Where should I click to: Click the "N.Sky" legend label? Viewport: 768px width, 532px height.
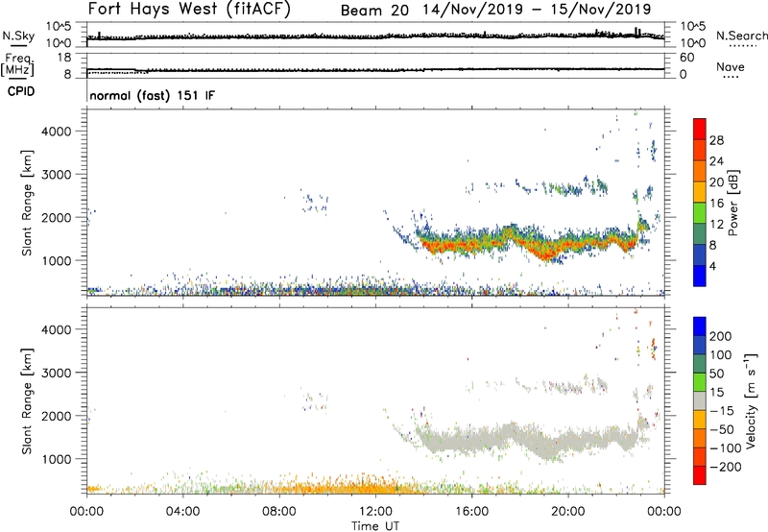pos(18,36)
